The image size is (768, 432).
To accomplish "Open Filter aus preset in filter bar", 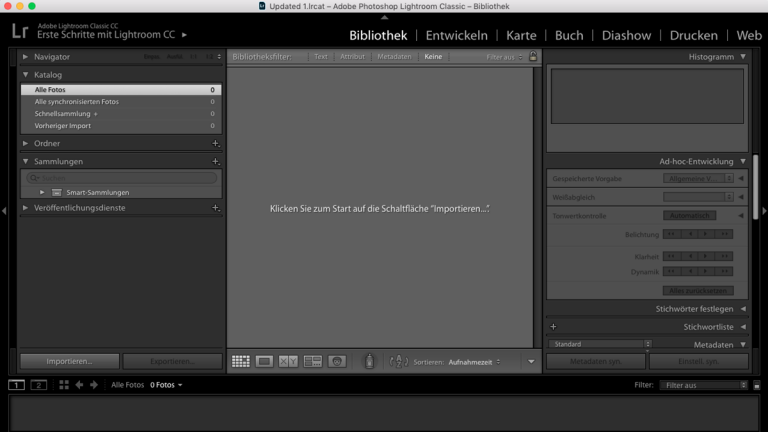I will coord(504,57).
